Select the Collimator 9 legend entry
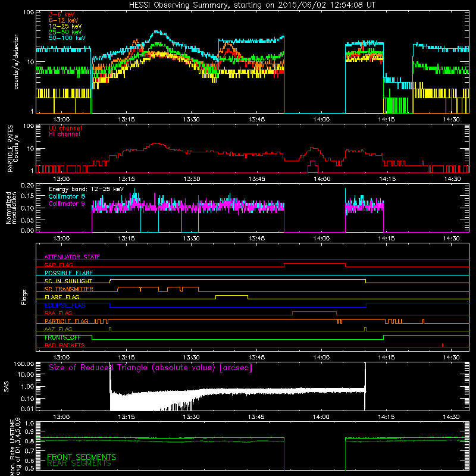476x476 pixels. click(x=67, y=203)
